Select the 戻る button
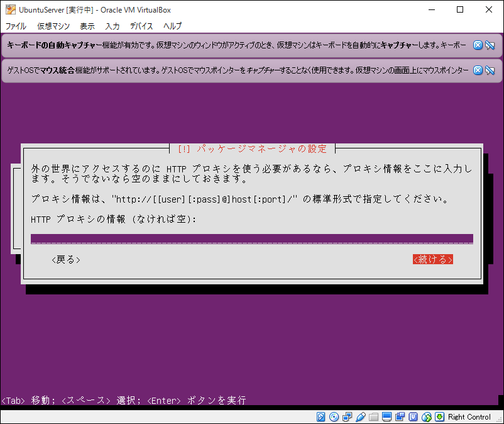 [65, 259]
